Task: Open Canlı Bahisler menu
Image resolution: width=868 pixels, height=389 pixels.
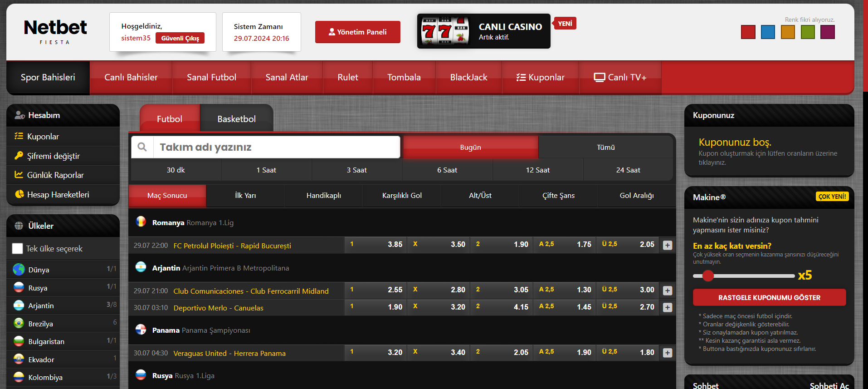Action: click(131, 78)
